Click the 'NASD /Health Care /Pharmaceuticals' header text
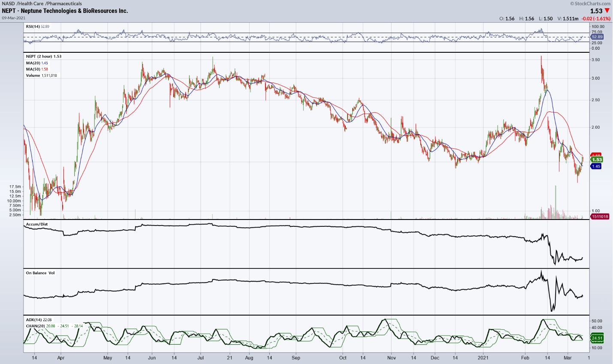The width and height of the screenshot is (613, 364). pos(42,3)
